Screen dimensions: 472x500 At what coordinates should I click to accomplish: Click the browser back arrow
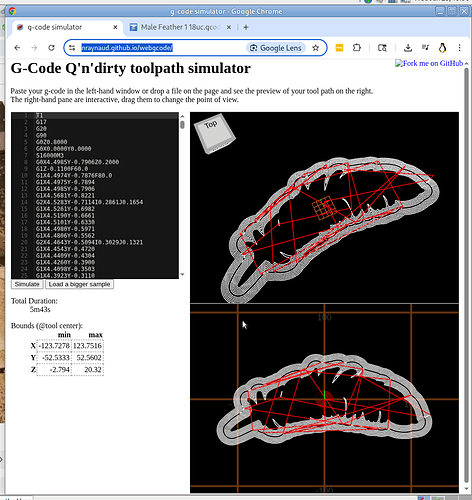pos(17,48)
